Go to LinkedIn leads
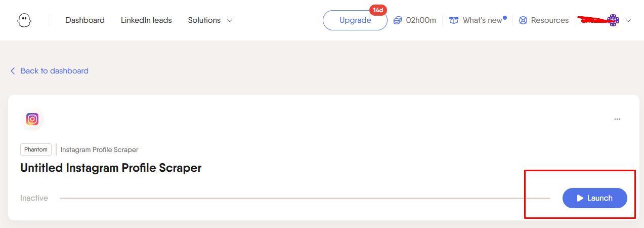The image size is (644, 228). click(146, 20)
